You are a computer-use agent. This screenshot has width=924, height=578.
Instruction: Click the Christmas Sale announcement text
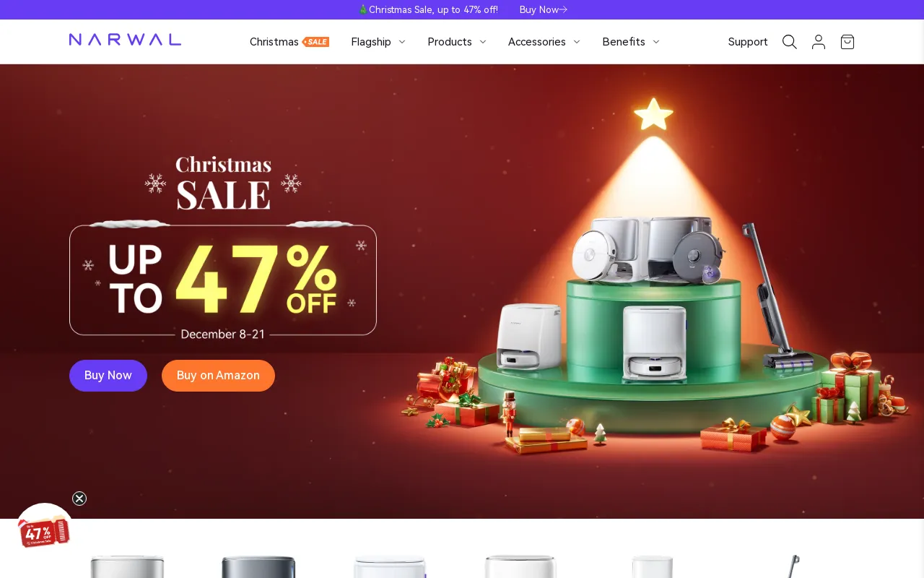point(433,9)
